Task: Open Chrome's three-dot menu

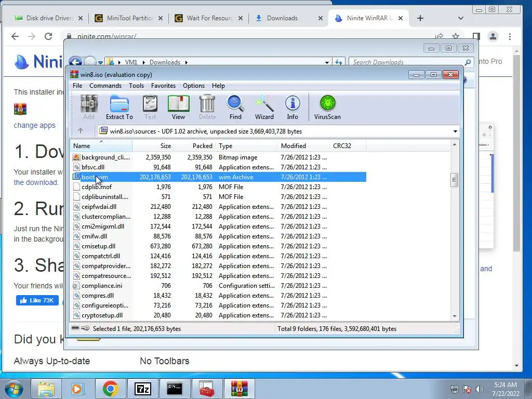Action: pos(510,36)
